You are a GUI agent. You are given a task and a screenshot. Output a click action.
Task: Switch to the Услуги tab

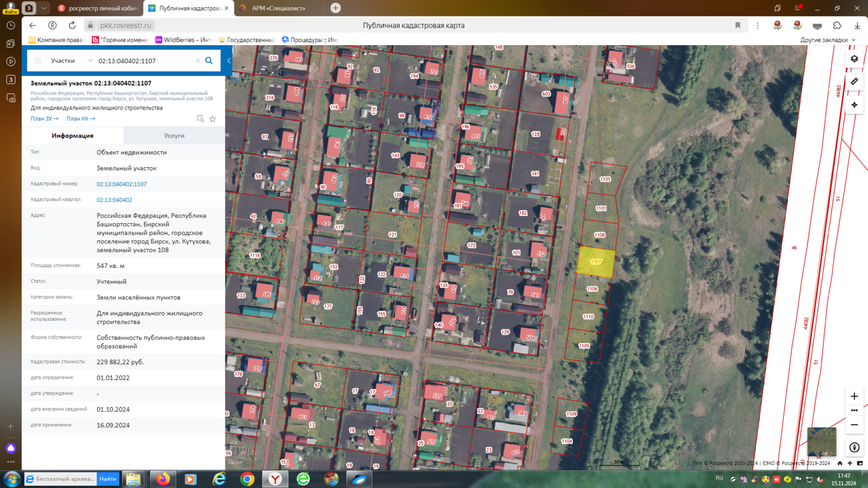click(174, 136)
